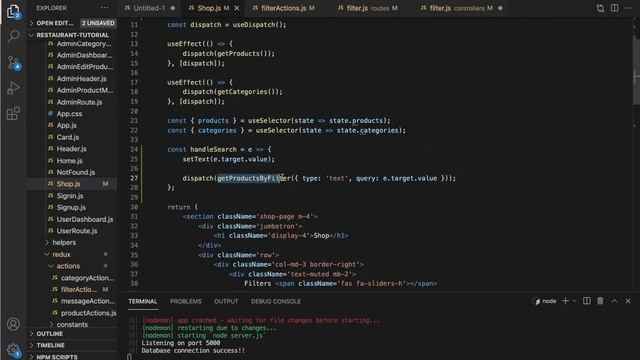Kill the terminal with trash icon

coord(600,301)
